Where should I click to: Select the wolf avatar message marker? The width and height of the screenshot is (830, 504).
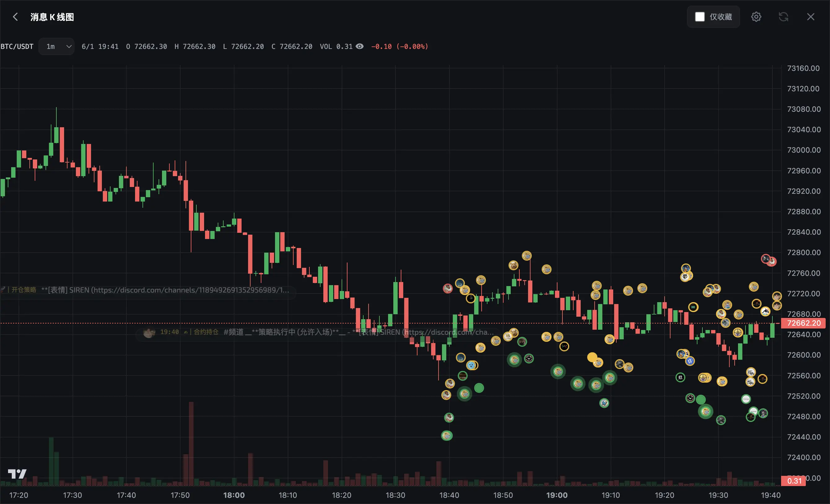[x=685, y=277]
